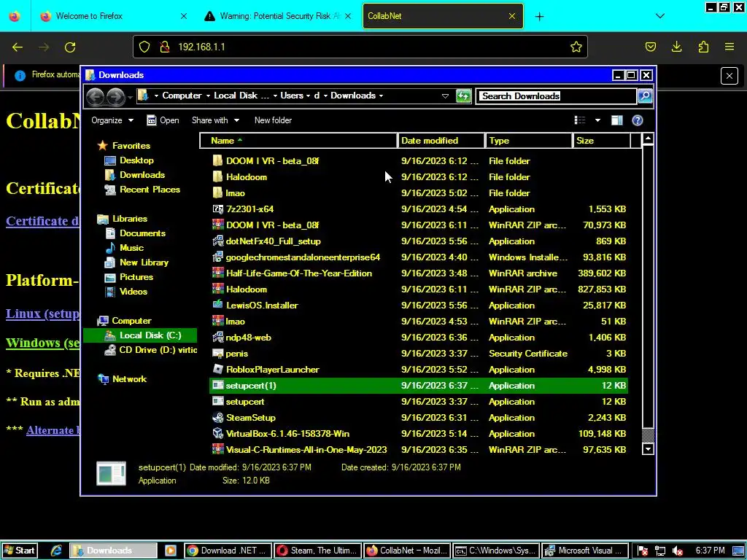747x560 pixels.
Task: Open Microsoft Visual taskbar button
Action: (584, 551)
